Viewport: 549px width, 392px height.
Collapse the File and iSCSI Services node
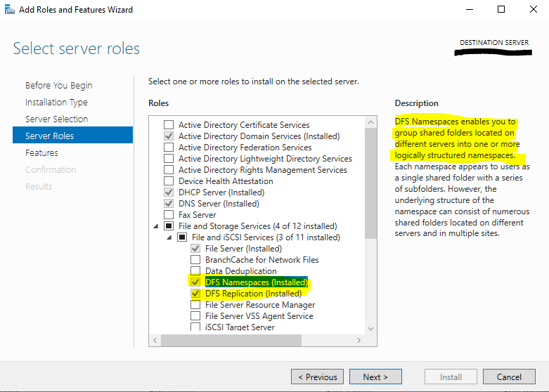coord(169,237)
